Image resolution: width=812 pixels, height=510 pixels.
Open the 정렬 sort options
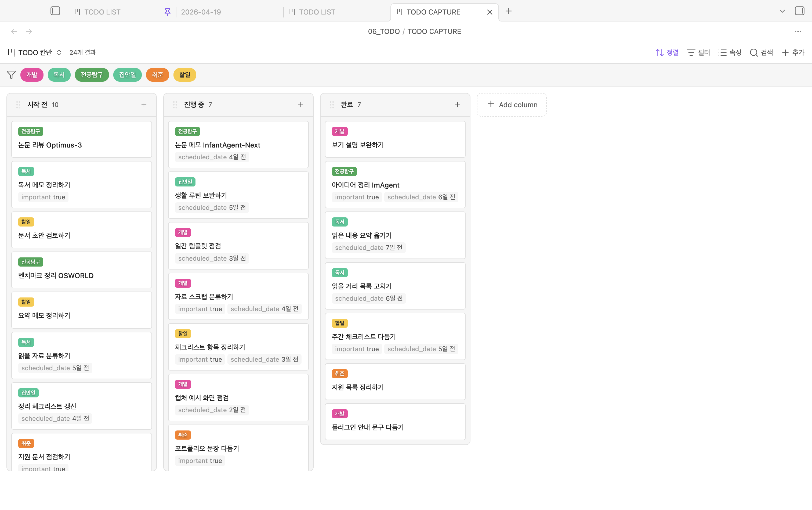pyautogui.click(x=667, y=53)
